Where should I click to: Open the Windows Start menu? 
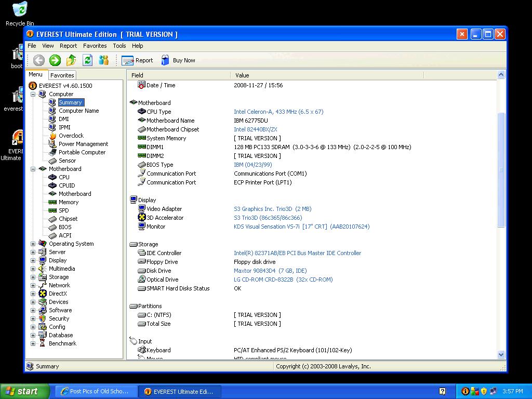(x=25, y=391)
